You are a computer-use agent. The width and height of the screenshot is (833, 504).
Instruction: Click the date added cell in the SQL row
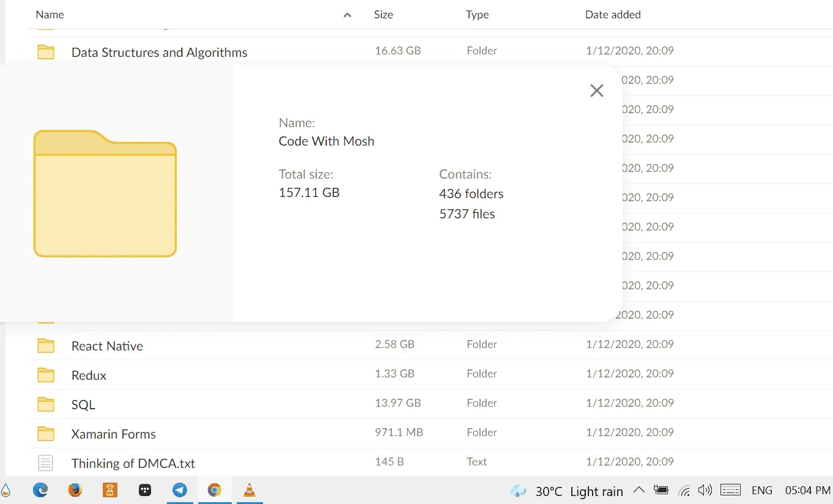click(630, 403)
